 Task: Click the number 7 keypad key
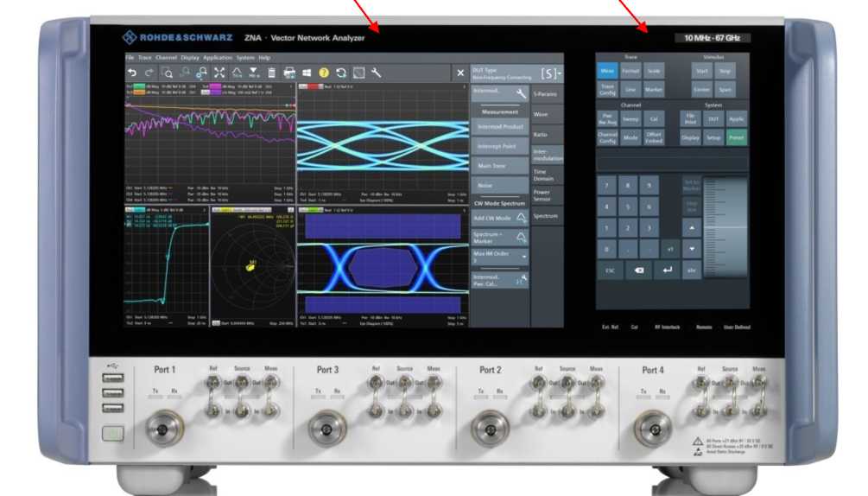click(x=606, y=186)
